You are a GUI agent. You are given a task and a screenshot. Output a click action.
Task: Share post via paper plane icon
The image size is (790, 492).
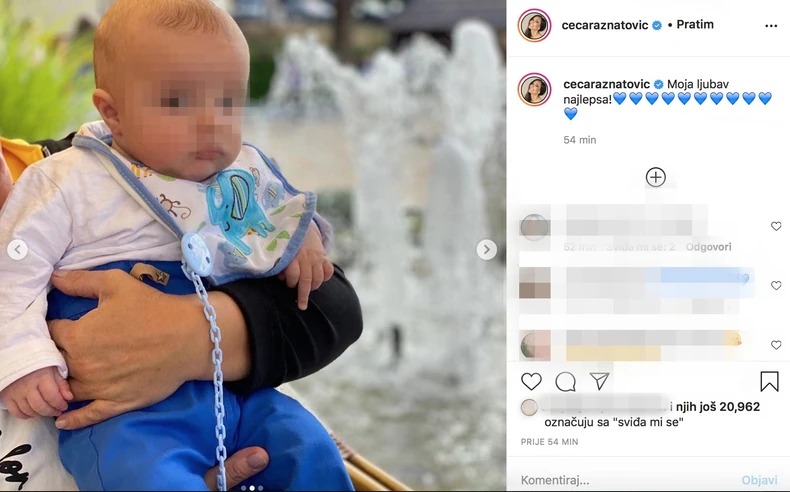pyautogui.click(x=600, y=381)
